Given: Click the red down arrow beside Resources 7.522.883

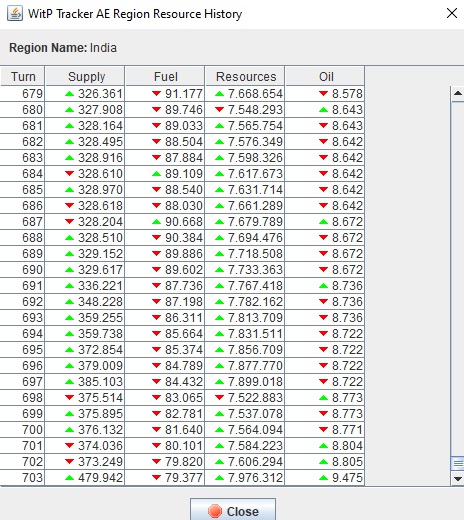Looking at the screenshot, I should click(219, 398).
